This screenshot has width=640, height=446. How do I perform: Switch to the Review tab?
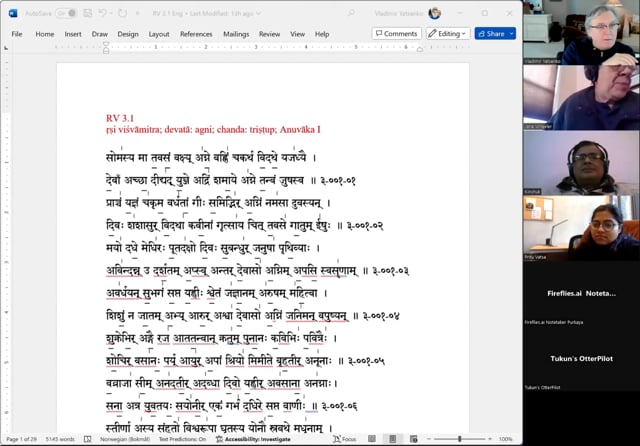[x=269, y=34]
